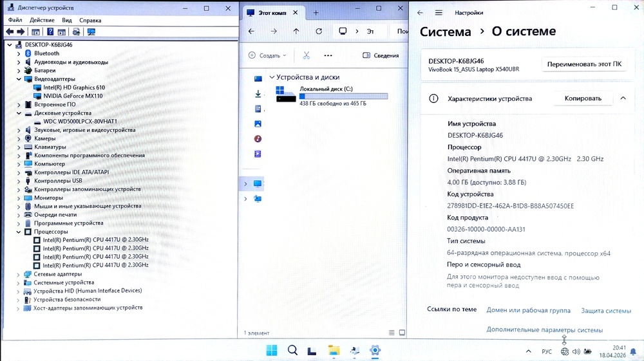Click the Music icon in Explorer sidebar

258,138
